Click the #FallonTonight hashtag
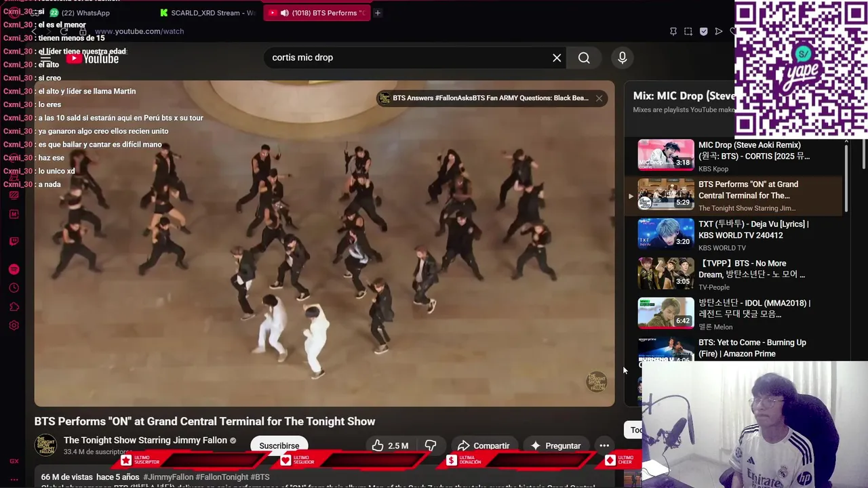The image size is (868, 488). tap(222, 477)
